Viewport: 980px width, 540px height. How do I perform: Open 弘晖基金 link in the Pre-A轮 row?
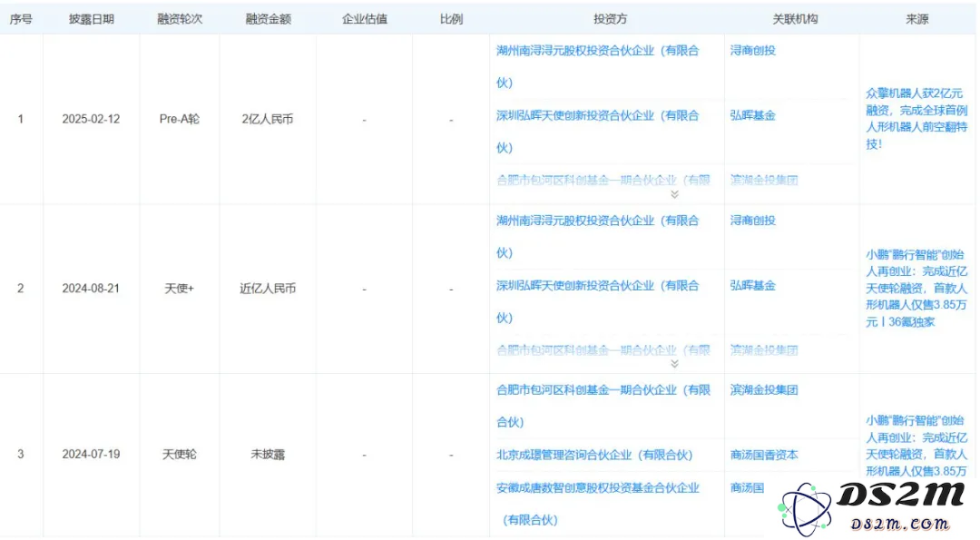click(753, 115)
